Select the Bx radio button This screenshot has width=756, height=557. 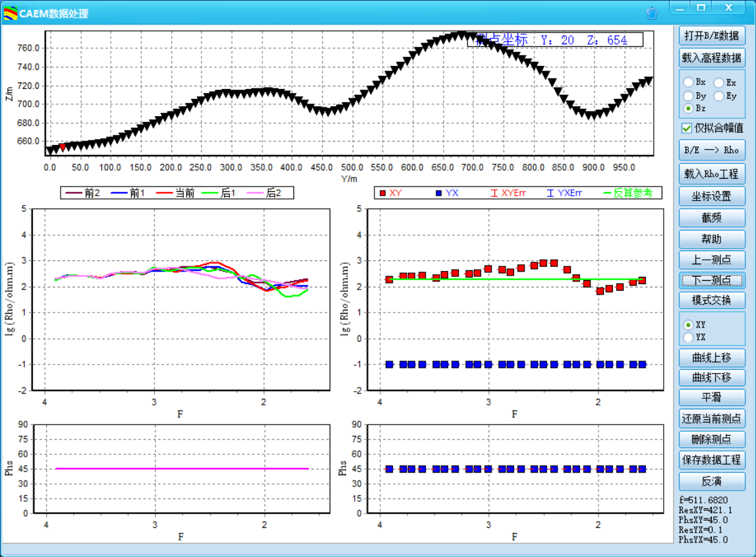(688, 82)
